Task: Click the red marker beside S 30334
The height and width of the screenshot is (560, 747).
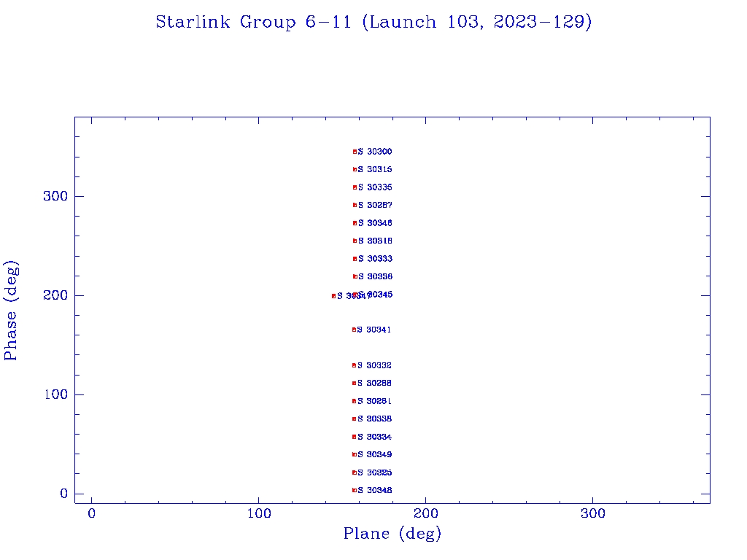Action: 354,437
